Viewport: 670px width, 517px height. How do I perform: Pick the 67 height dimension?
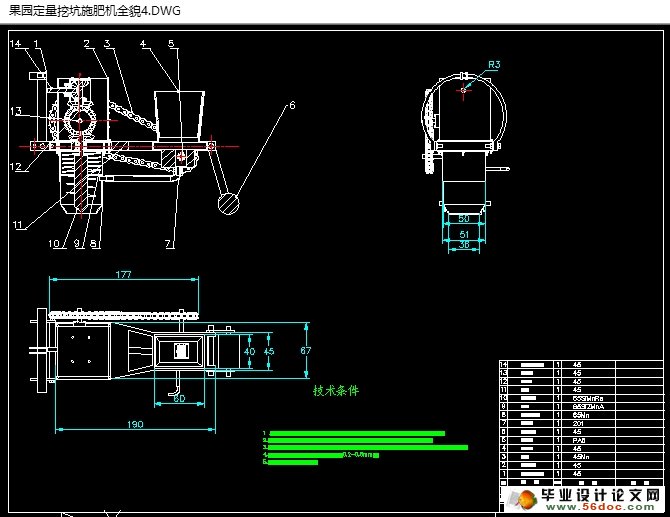[x=306, y=351]
